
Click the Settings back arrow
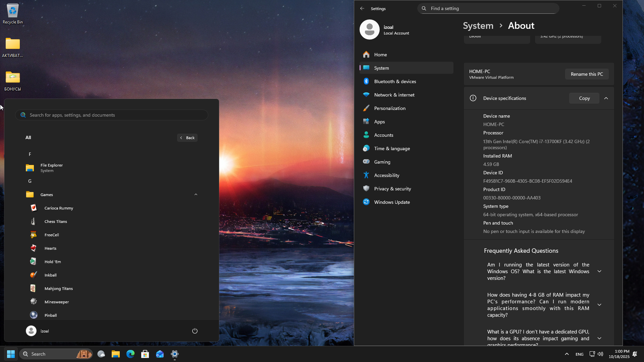coord(362,8)
